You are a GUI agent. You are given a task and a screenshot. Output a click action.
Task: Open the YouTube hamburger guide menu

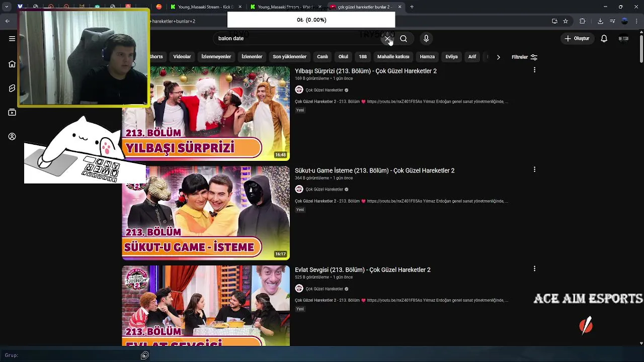pos(12,38)
